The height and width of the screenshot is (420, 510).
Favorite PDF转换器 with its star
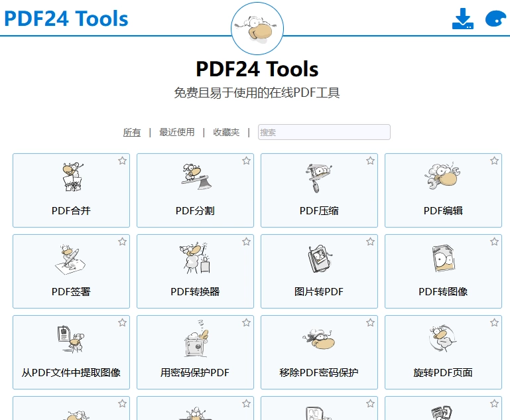coord(246,242)
